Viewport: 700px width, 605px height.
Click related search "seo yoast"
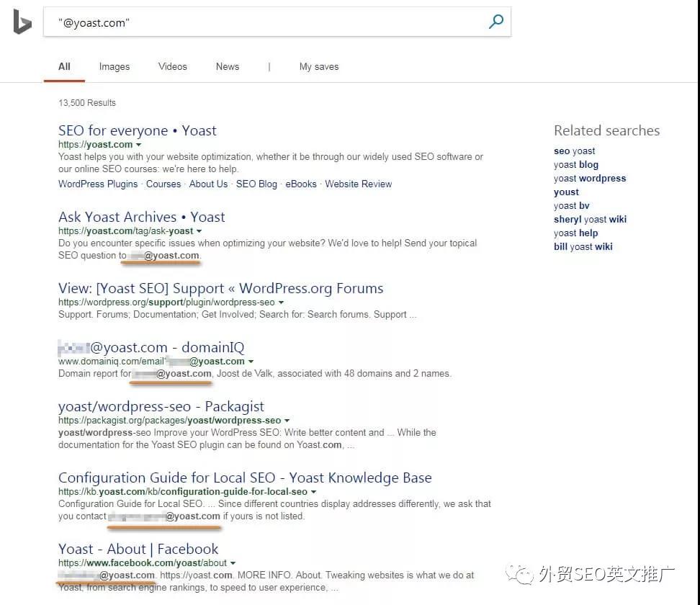pos(574,151)
